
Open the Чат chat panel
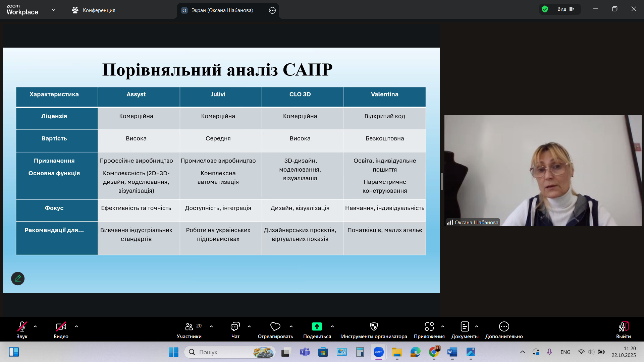pyautogui.click(x=235, y=330)
